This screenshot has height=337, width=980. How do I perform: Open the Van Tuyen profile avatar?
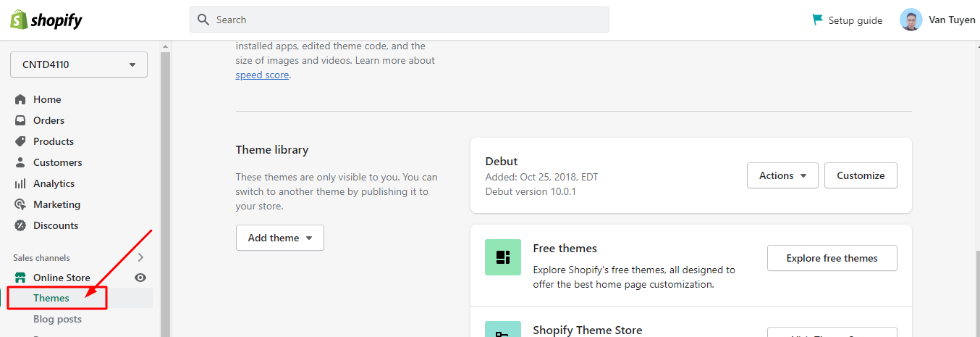tap(911, 20)
